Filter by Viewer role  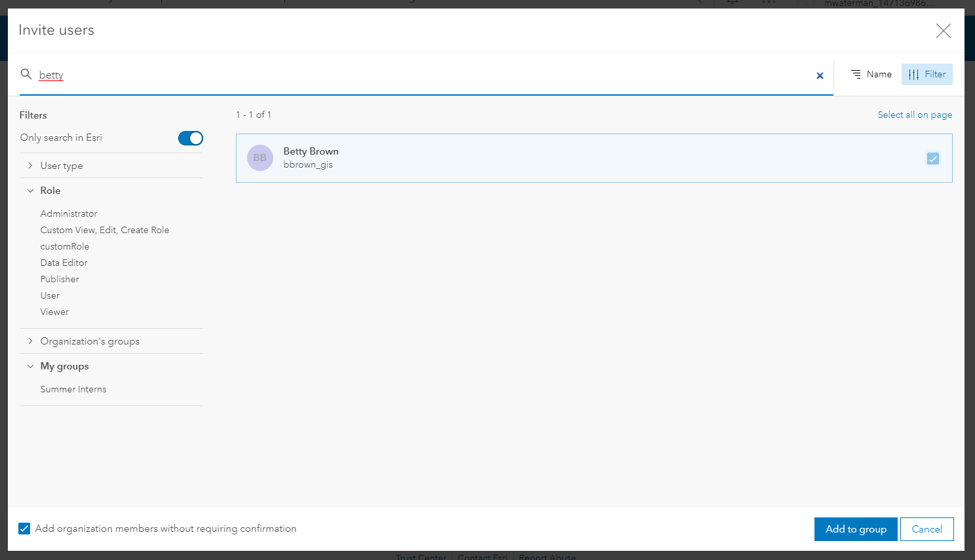pos(54,312)
